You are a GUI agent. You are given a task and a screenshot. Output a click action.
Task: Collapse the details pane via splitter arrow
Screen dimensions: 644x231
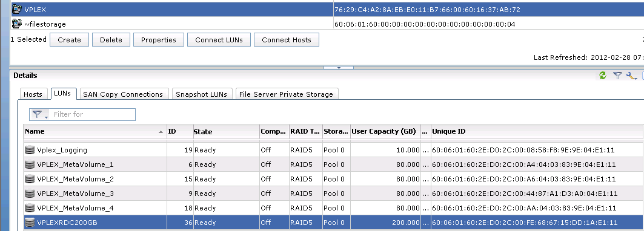tap(339, 67)
